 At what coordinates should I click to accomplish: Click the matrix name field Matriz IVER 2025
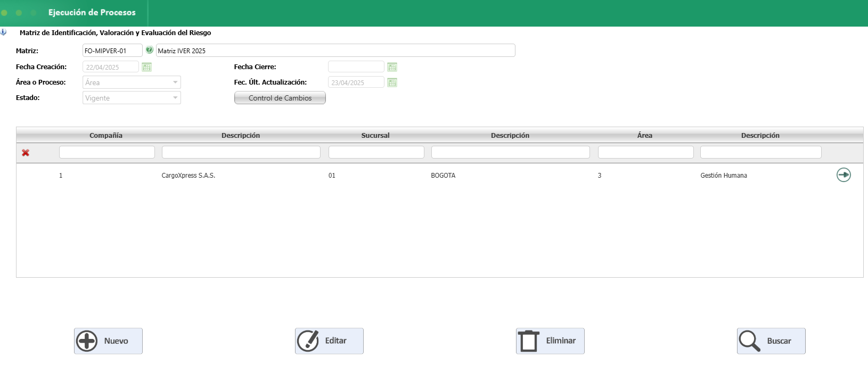tap(335, 51)
